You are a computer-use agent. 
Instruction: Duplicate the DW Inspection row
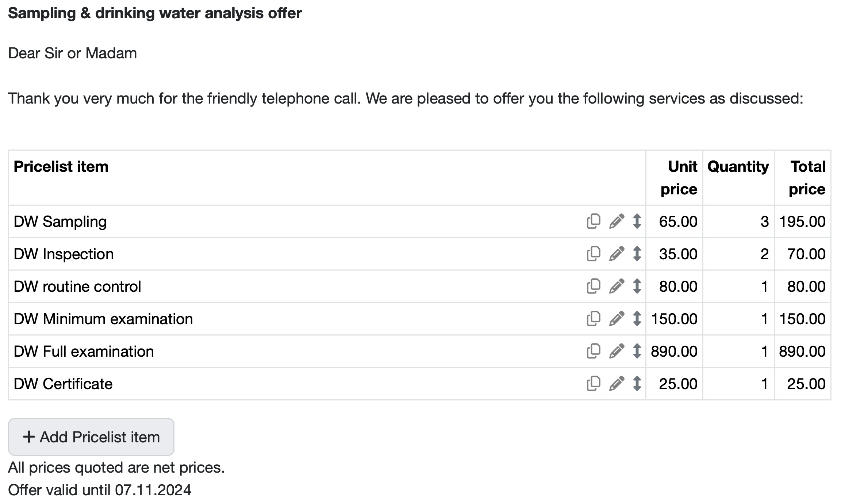tap(594, 254)
